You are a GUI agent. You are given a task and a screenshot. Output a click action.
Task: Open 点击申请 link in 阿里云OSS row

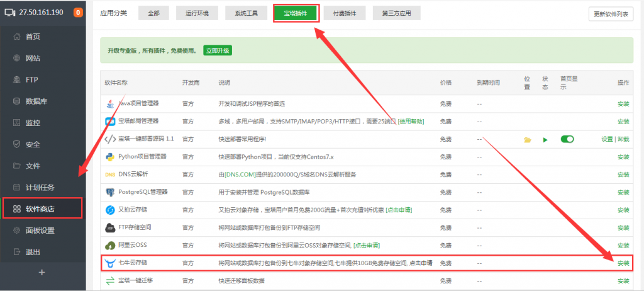click(x=367, y=245)
